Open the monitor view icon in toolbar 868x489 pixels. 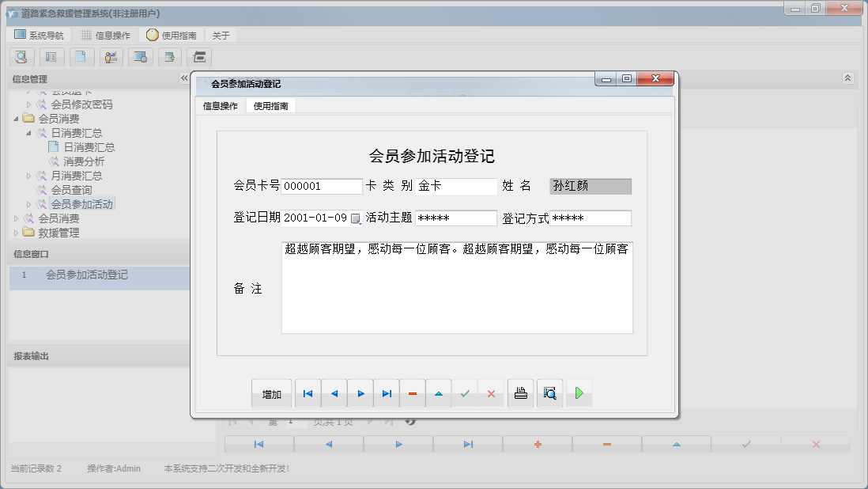[x=141, y=57]
